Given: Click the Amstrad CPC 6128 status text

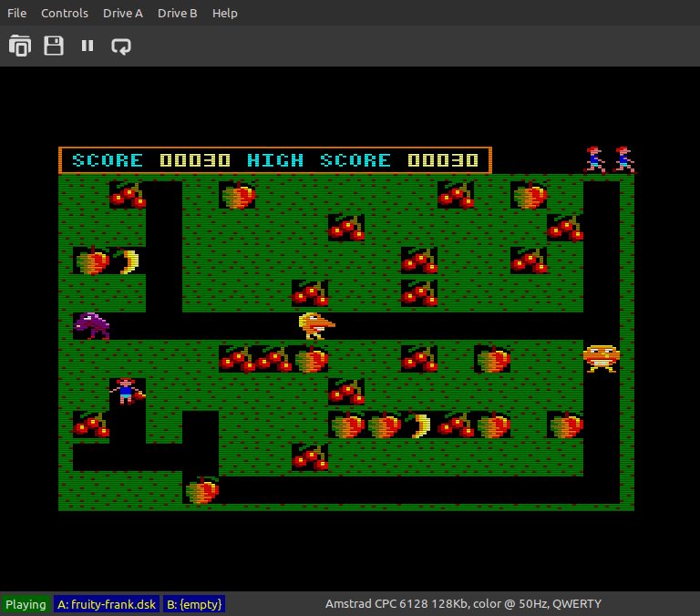Looking at the screenshot, I should (x=463, y=604).
